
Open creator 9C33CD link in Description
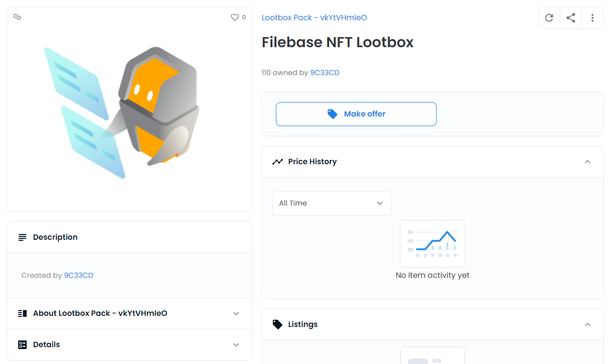(x=78, y=275)
